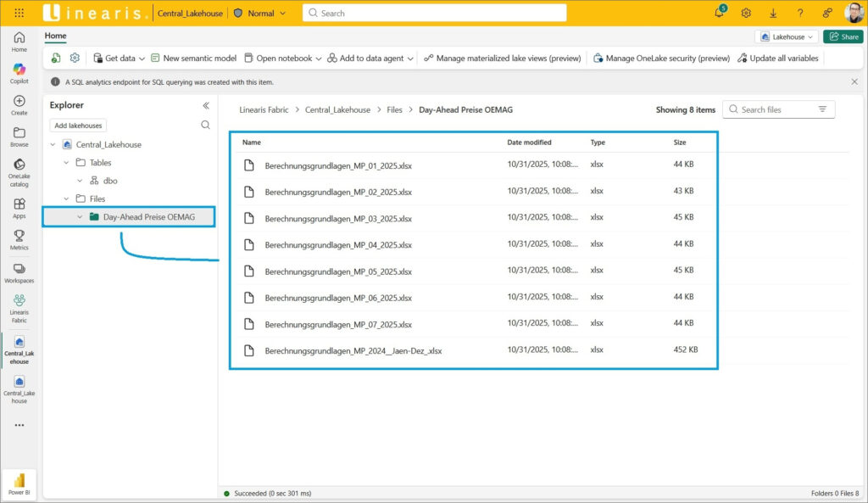Switch to the Home tab
Viewport: 868px width, 503px height.
(55, 36)
